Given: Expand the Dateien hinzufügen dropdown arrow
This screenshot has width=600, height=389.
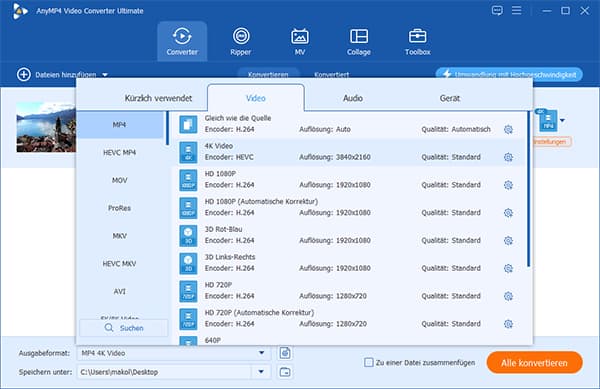Looking at the screenshot, I should click(105, 75).
